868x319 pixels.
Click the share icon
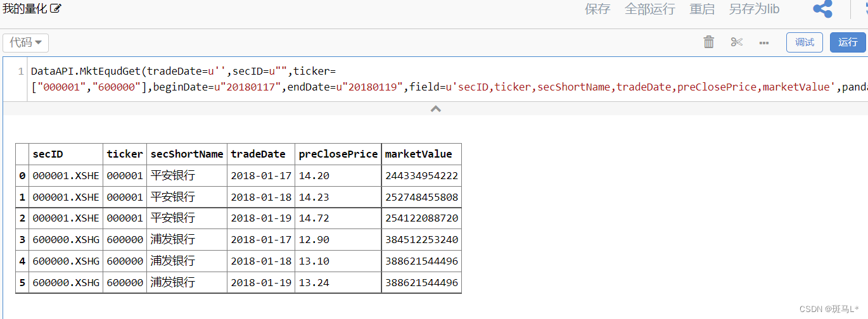click(822, 9)
